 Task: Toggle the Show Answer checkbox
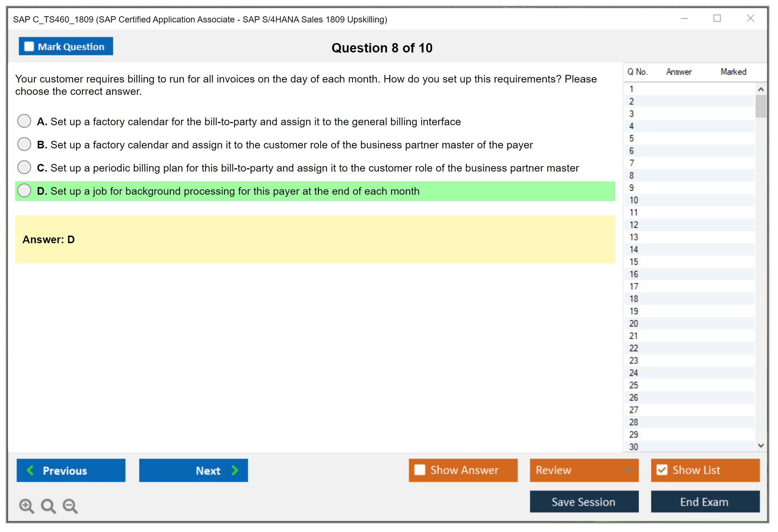click(420, 470)
